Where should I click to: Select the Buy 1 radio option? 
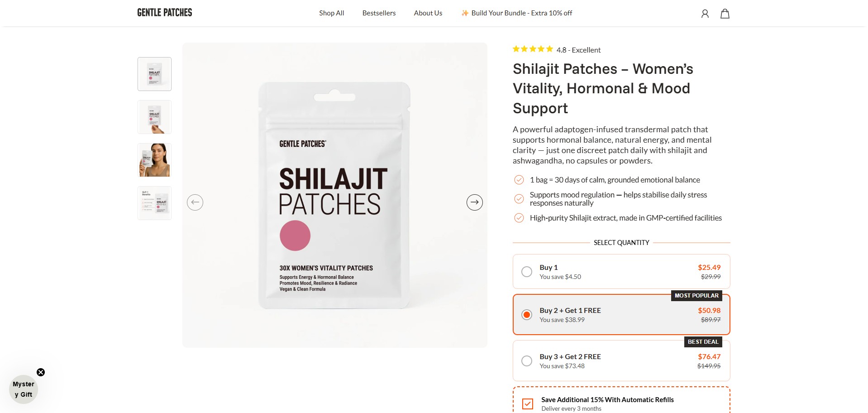527,272
